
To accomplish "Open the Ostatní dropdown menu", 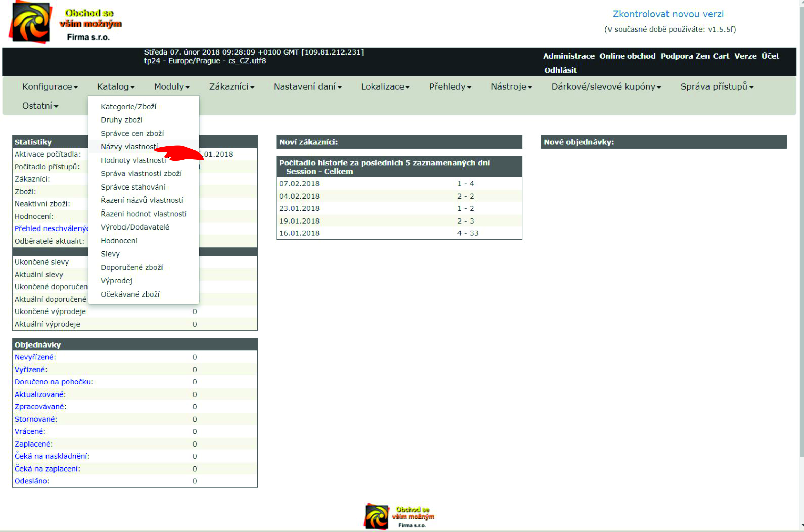I will click(x=40, y=106).
